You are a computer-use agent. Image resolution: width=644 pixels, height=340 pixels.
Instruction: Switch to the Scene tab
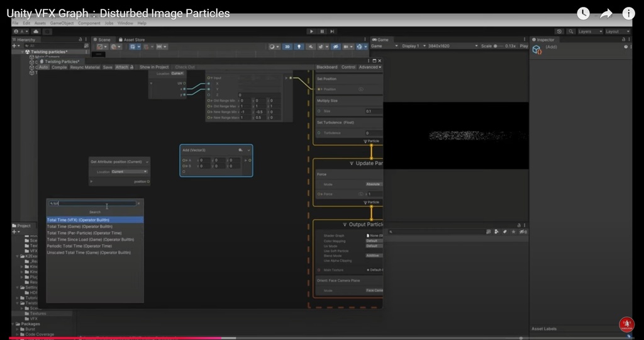click(103, 40)
